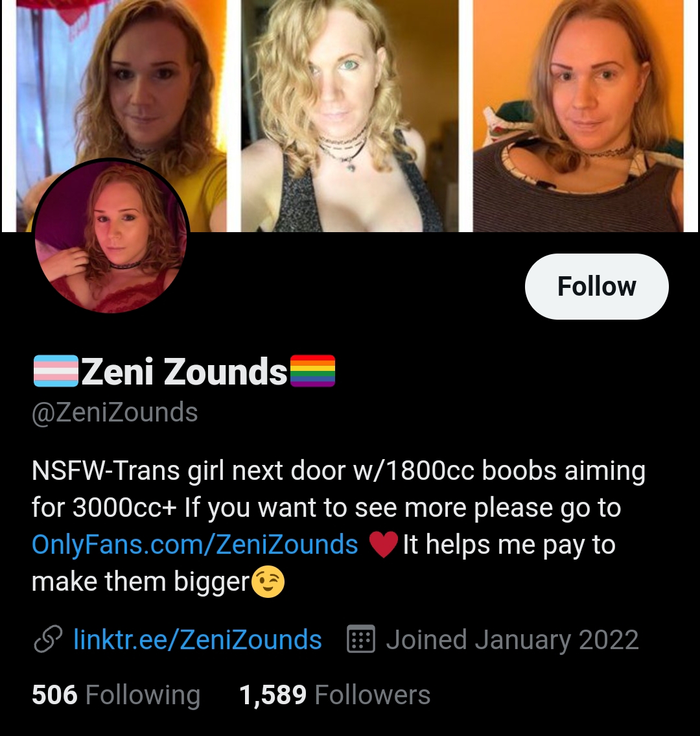View the 506 Following list
This screenshot has width=700, height=736.
click(x=116, y=694)
